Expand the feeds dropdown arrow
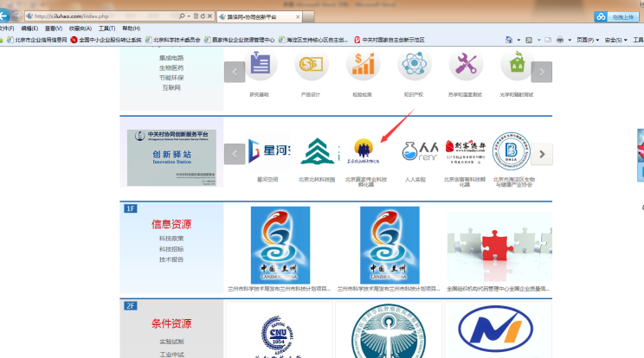This screenshot has width=644, height=358. coord(538,40)
